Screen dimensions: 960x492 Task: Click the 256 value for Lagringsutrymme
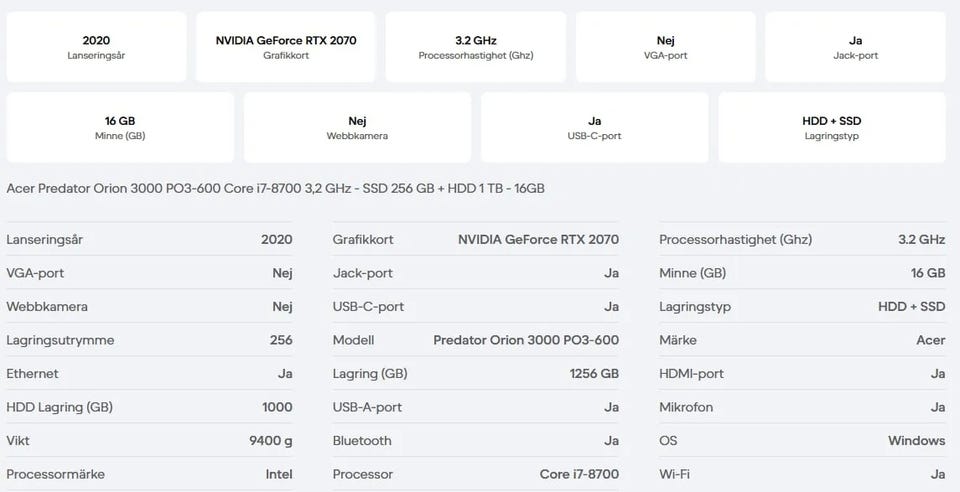281,340
